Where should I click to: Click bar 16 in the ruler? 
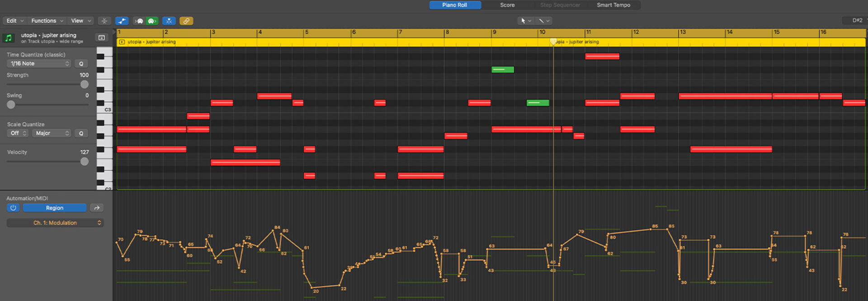click(823, 33)
